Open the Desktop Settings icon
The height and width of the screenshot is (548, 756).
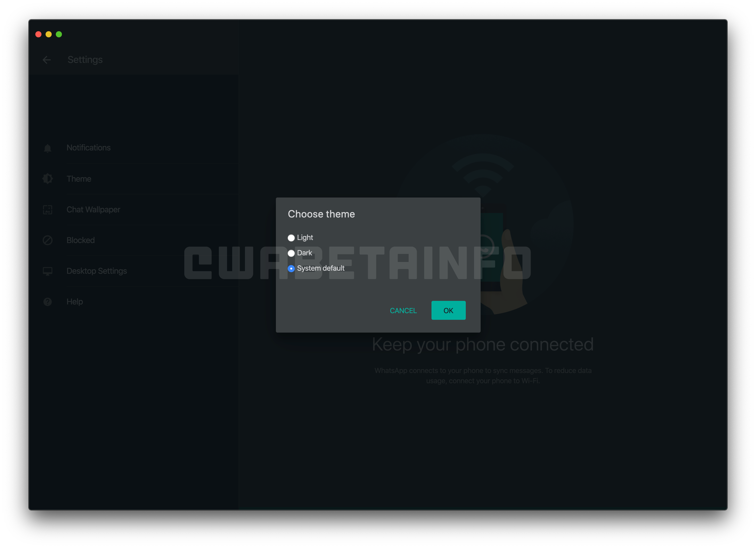pos(47,270)
